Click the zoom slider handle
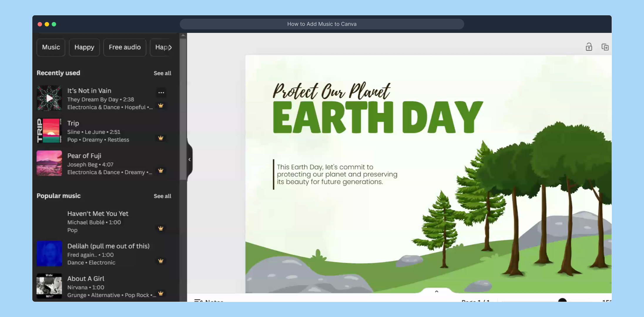 coord(562,300)
